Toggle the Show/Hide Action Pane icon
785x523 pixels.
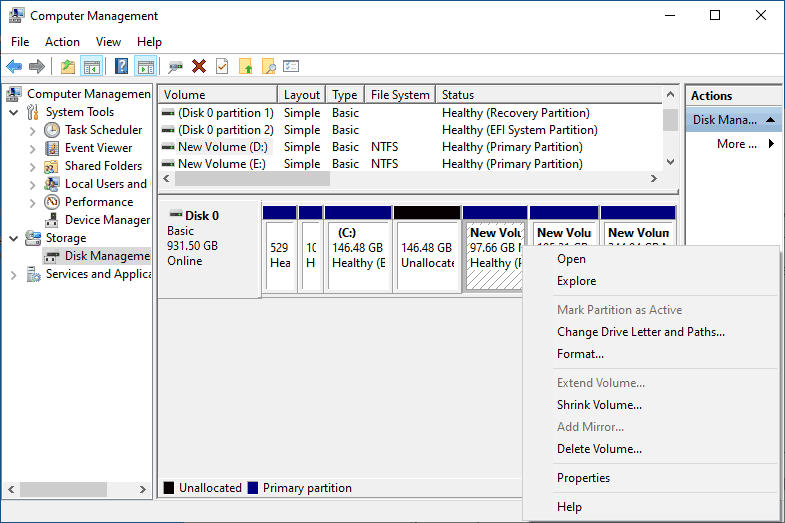(x=146, y=66)
